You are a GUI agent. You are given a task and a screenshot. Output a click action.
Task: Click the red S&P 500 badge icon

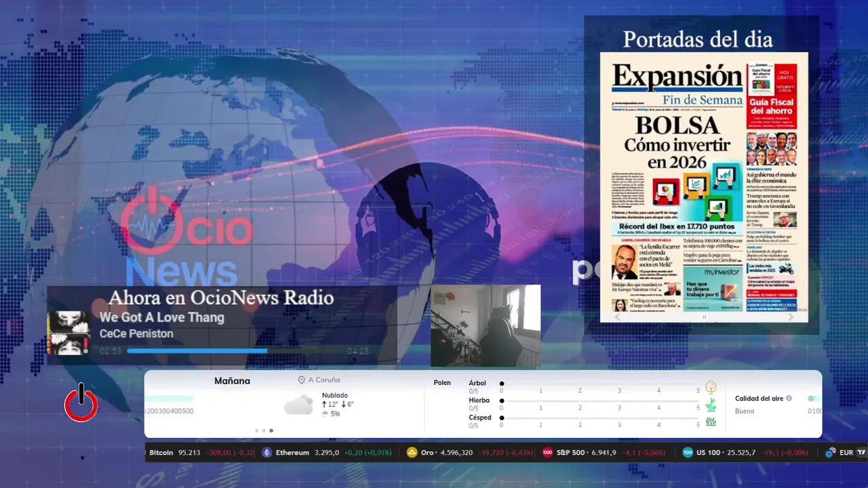coord(547,453)
